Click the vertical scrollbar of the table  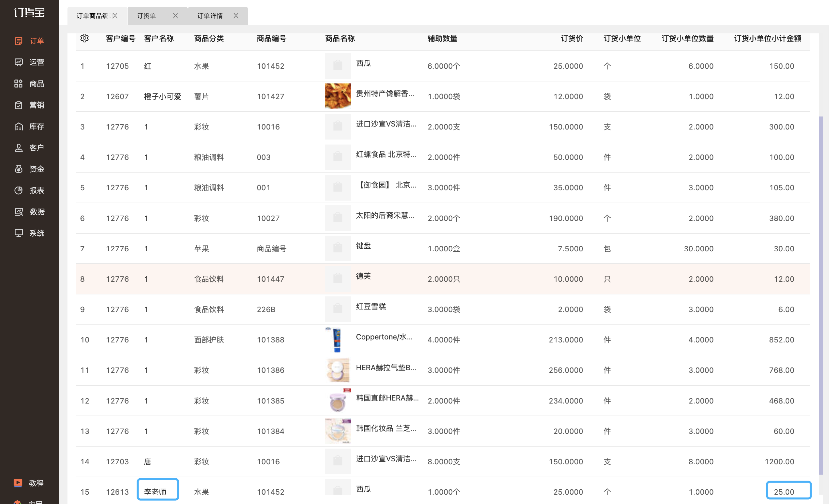pyautogui.click(x=821, y=296)
